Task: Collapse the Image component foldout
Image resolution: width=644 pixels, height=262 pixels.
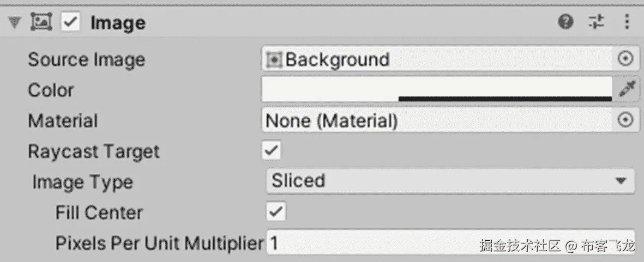Action: [15, 23]
